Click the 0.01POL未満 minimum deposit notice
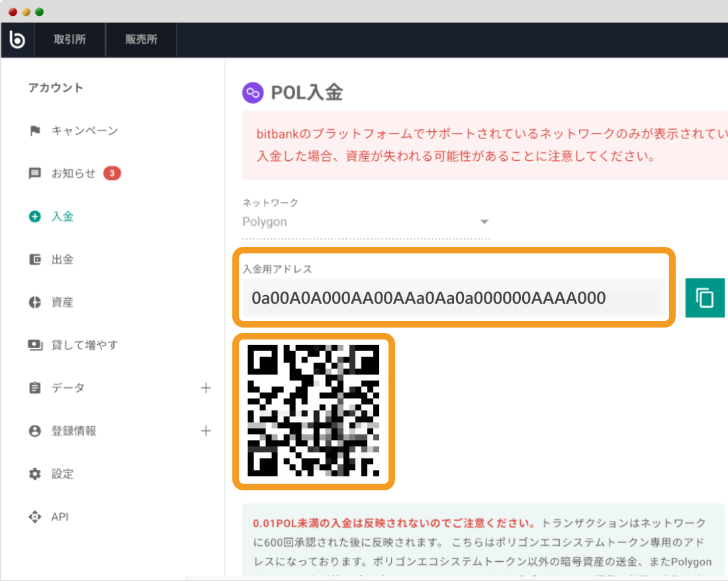This screenshot has width=728, height=581. tap(394, 523)
